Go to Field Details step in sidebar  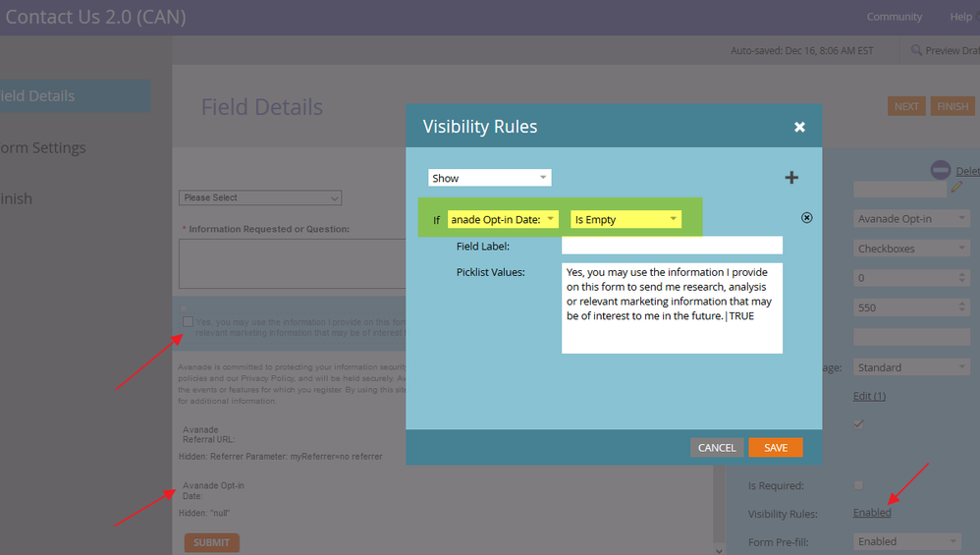[75, 95]
